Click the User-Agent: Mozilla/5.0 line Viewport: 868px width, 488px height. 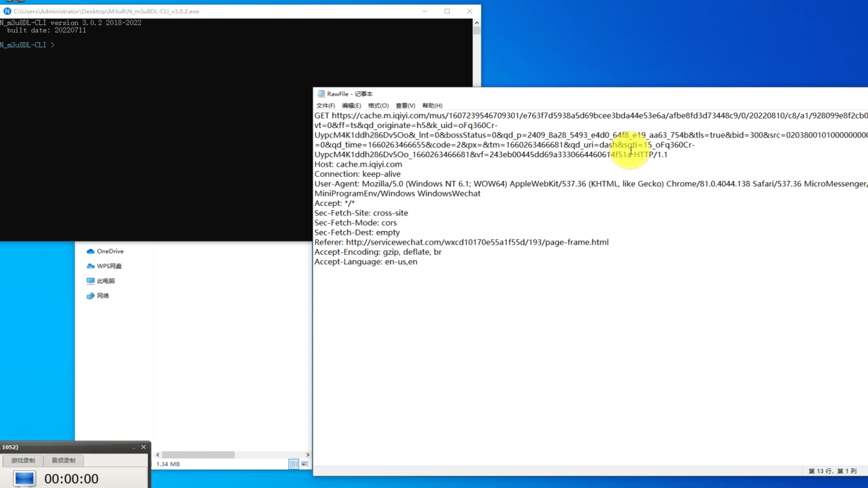pyautogui.click(x=591, y=184)
